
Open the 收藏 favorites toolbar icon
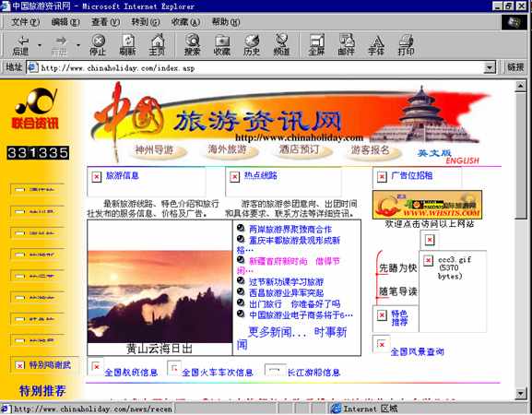pos(222,45)
